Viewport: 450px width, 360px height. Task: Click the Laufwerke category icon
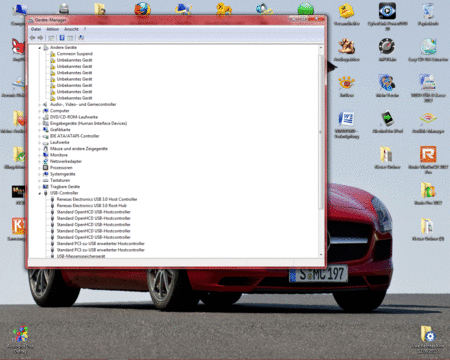click(46, 143)
